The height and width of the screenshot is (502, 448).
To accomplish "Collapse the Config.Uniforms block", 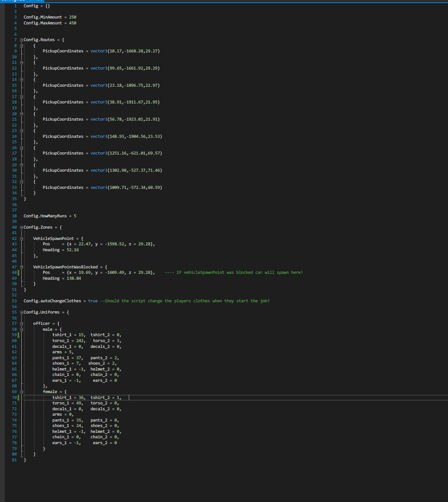I will point(21,313).
